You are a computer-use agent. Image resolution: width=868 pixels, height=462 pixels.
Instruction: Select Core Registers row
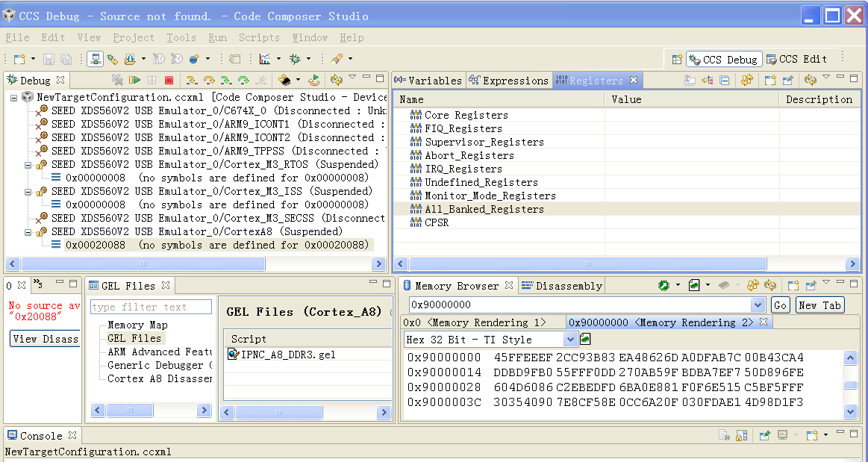[x=466, y=115]
